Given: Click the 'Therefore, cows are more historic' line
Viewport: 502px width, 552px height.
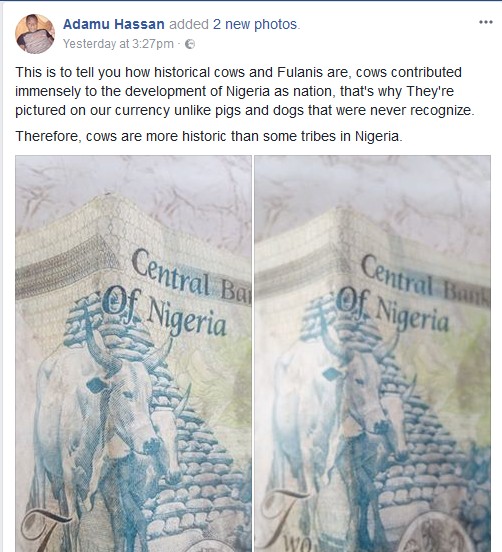Looking at the screenshot, I should (x=209, y=136).
